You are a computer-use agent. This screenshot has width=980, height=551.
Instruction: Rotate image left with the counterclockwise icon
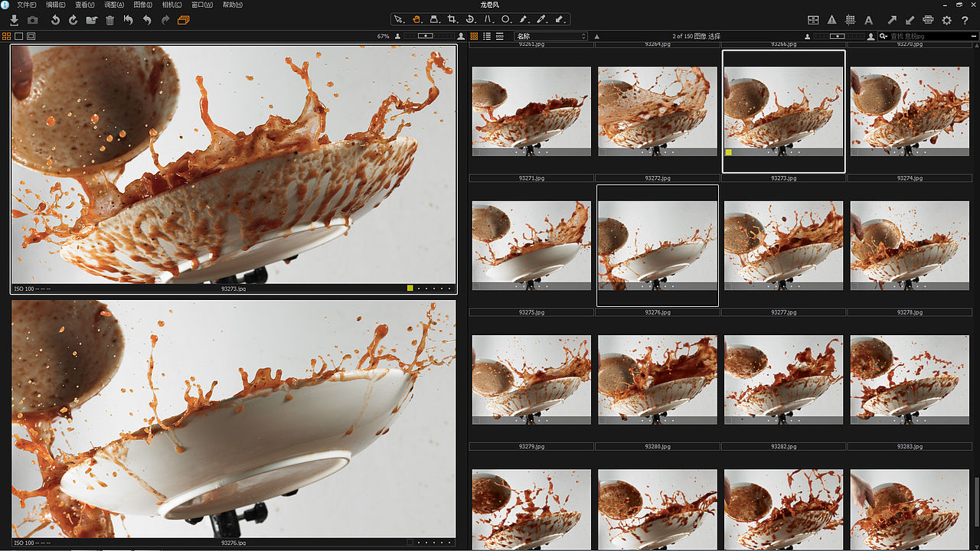point(55,20)
